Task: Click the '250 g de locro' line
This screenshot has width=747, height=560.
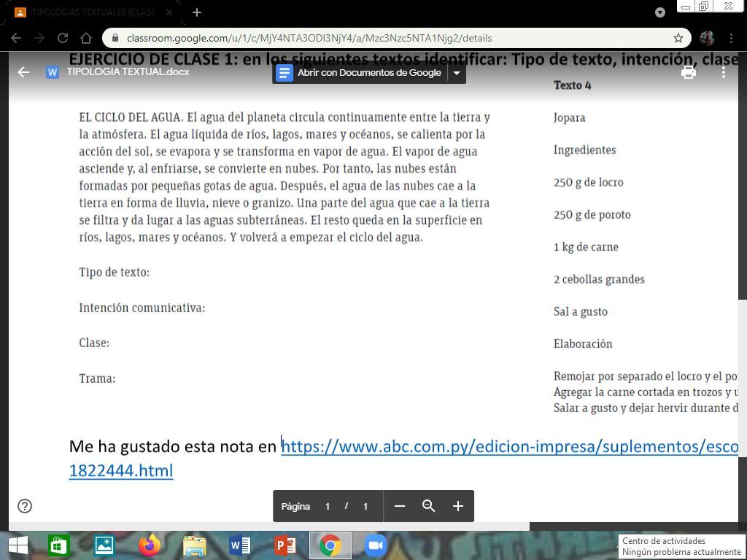Action: (x=589, y=182)
